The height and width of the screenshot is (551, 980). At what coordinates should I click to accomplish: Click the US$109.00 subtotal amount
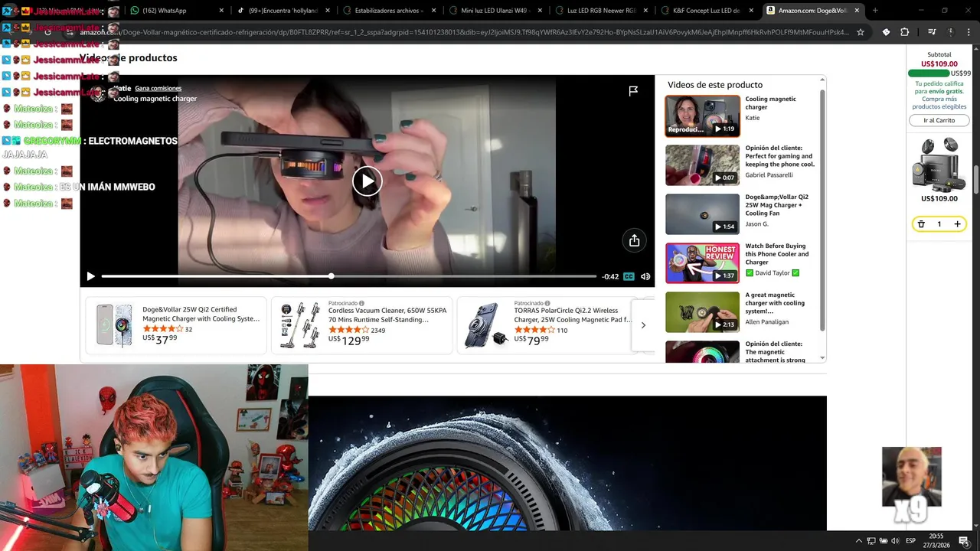(939, 64)
